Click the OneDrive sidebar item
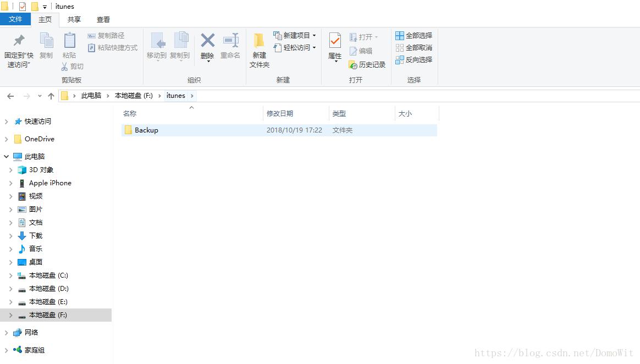640x364 pixels. coord(34,139)
